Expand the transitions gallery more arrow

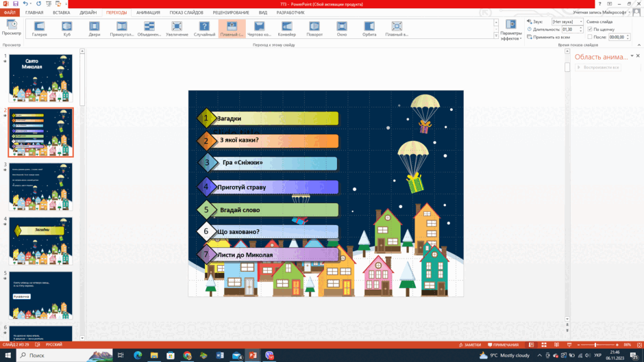pyautogui.click(x=496, y=36)
